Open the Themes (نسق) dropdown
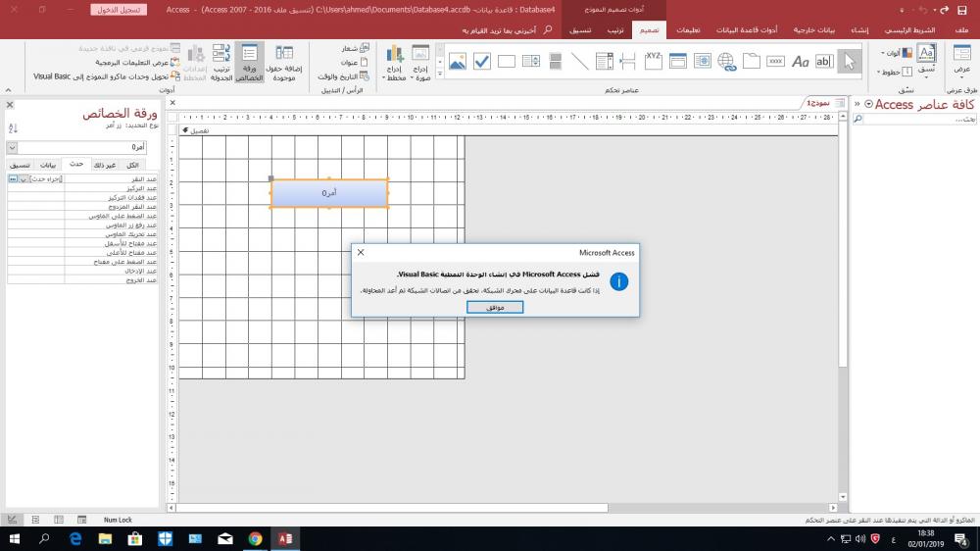Viewport: 980px width, 551px height. click(926, 62)
